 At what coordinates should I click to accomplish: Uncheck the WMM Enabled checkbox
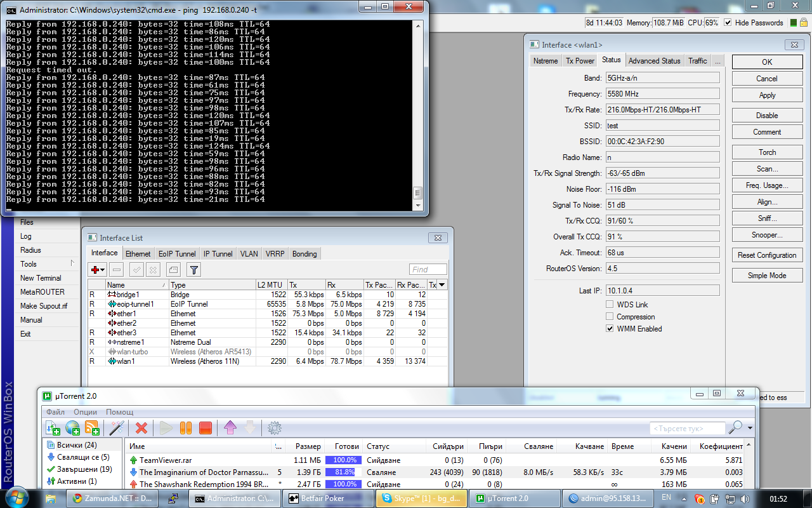coord(610,329)
